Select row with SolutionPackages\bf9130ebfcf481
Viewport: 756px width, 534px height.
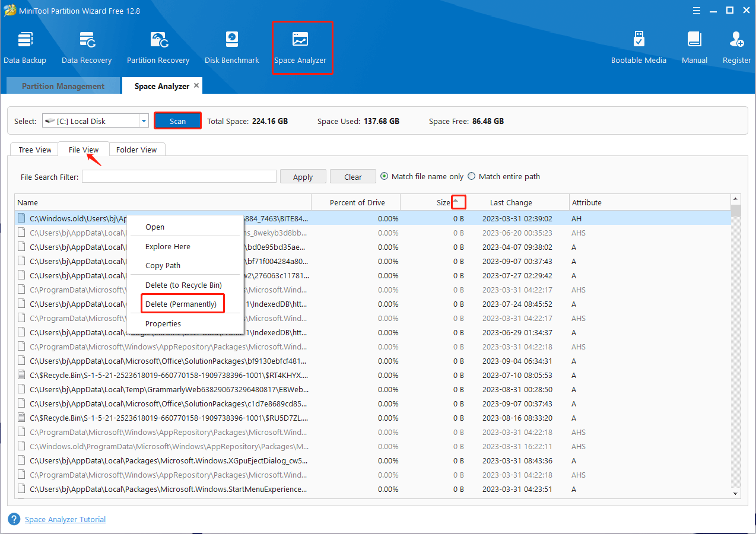373,361
